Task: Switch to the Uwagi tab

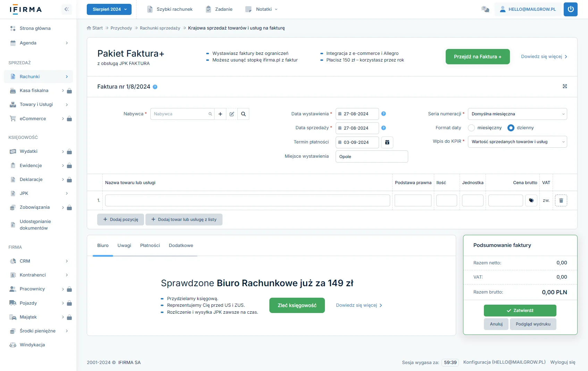Action: pos(124,246)
